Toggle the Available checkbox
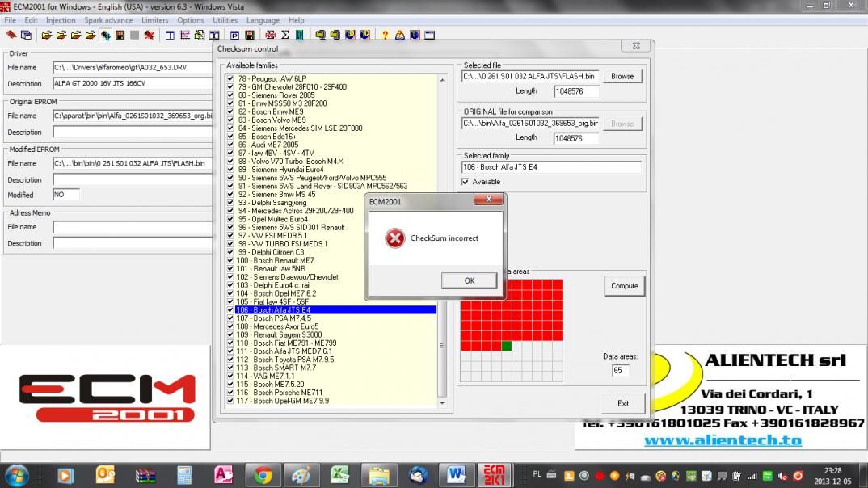Screen dimensions: 868x488 click(466, 182)
